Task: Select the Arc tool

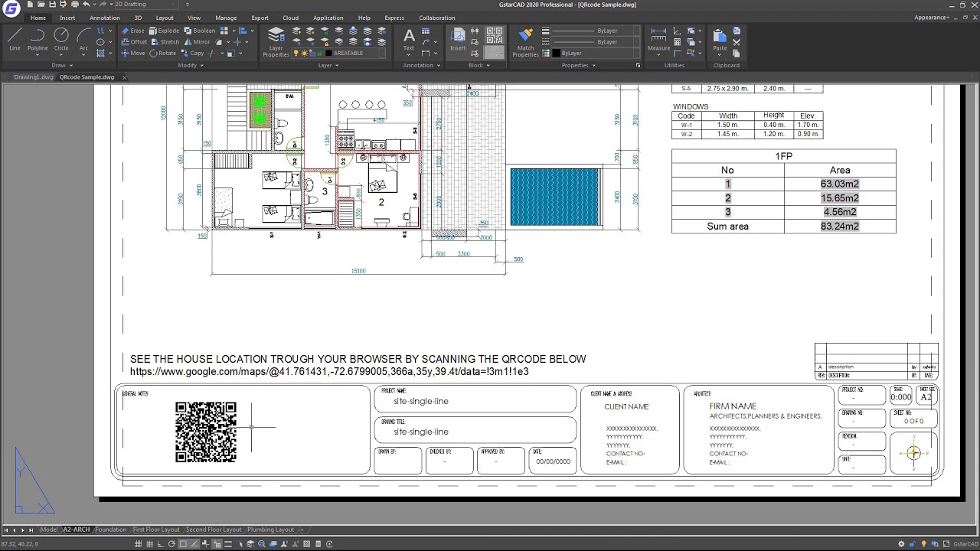Action: coord(83,40)
